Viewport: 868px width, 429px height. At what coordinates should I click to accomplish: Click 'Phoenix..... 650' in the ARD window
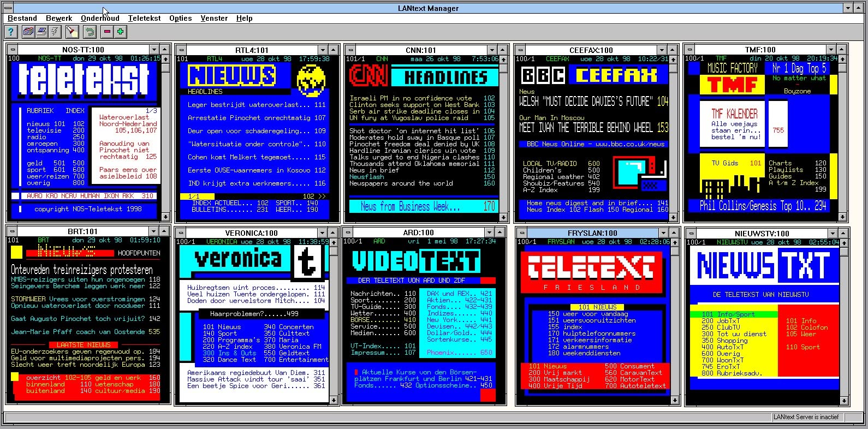tap(460, 353)
